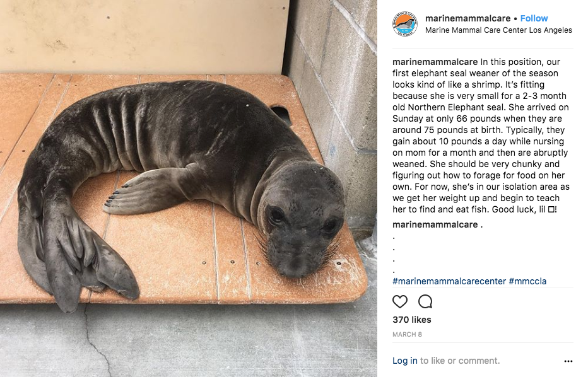Viewport: 588px width, 377px height.
Task: Like the post with the heart icon
Action: pyautogui.click(x=400, y=302)
